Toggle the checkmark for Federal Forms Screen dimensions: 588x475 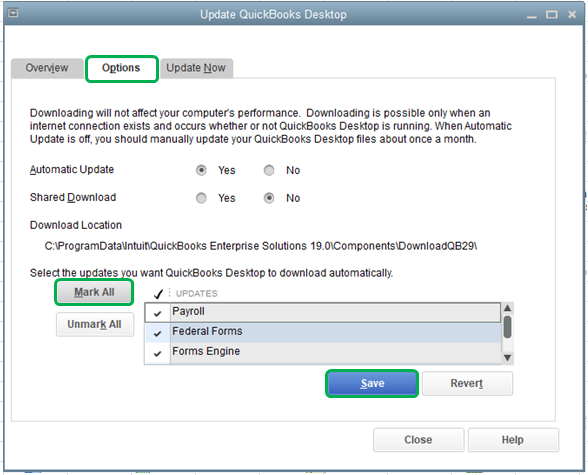point(158,333)
